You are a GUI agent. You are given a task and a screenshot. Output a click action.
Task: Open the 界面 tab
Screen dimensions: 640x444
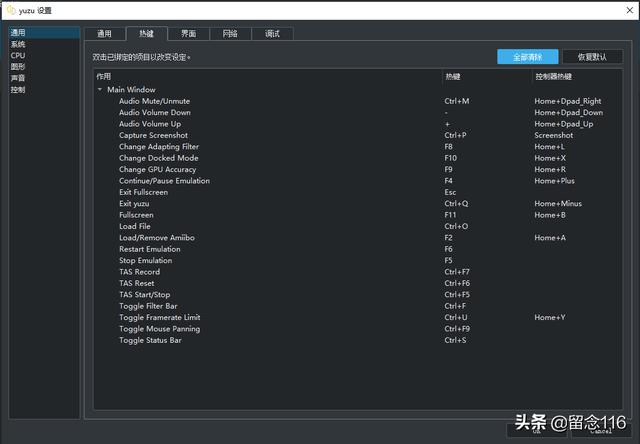[x=189, y=33]
